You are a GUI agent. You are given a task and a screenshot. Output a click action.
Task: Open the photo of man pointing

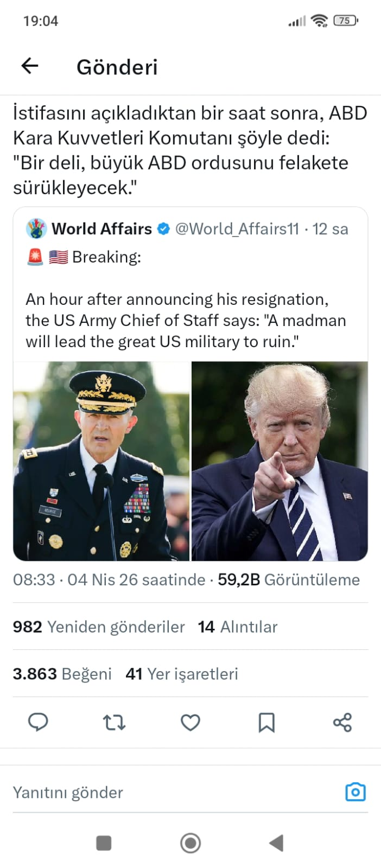pos(280,461)
